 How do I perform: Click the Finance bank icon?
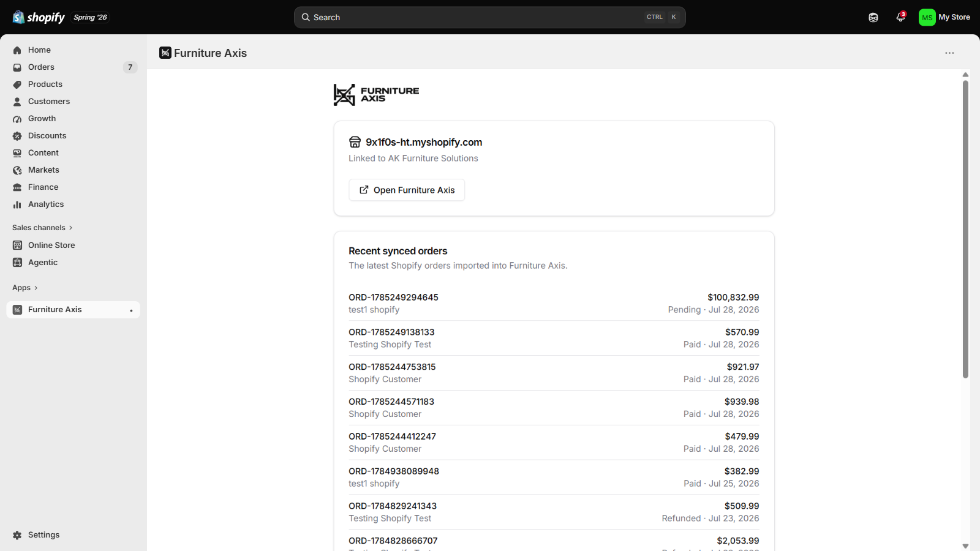click(17, 187)
